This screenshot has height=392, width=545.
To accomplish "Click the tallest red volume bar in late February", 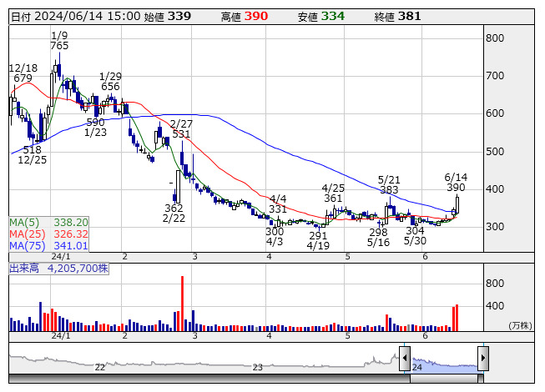I will point(182,304).
